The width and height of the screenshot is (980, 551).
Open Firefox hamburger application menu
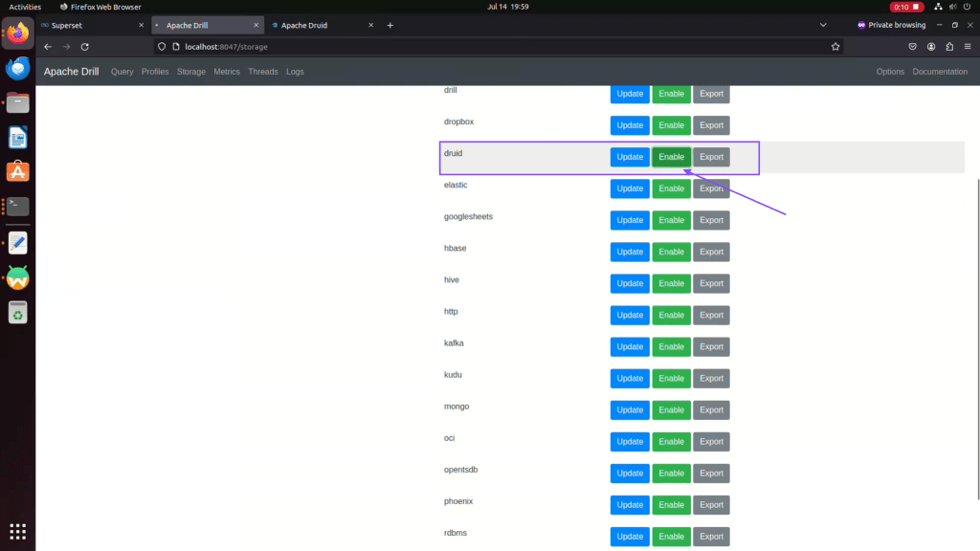click(x=968, y=46)
